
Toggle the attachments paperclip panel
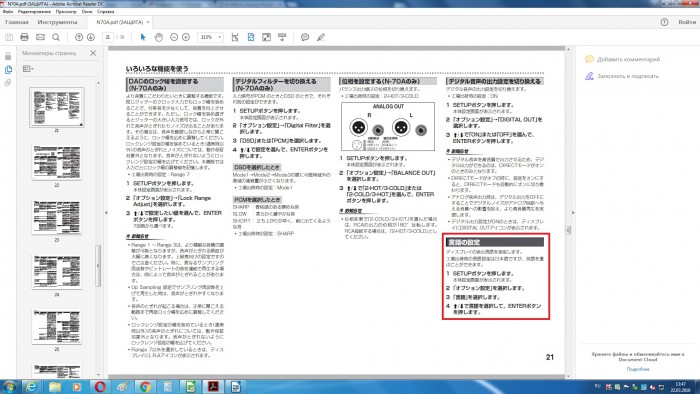point(8,83)
